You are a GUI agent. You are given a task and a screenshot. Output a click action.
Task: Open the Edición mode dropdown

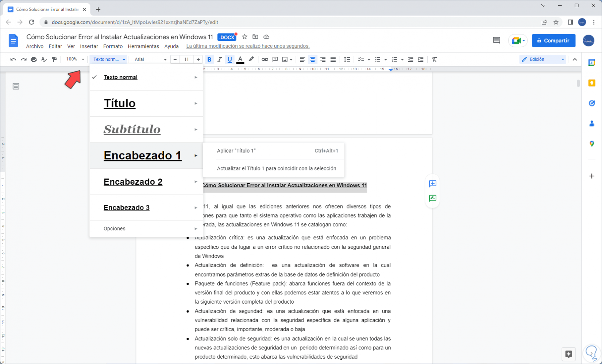[543, 59]
